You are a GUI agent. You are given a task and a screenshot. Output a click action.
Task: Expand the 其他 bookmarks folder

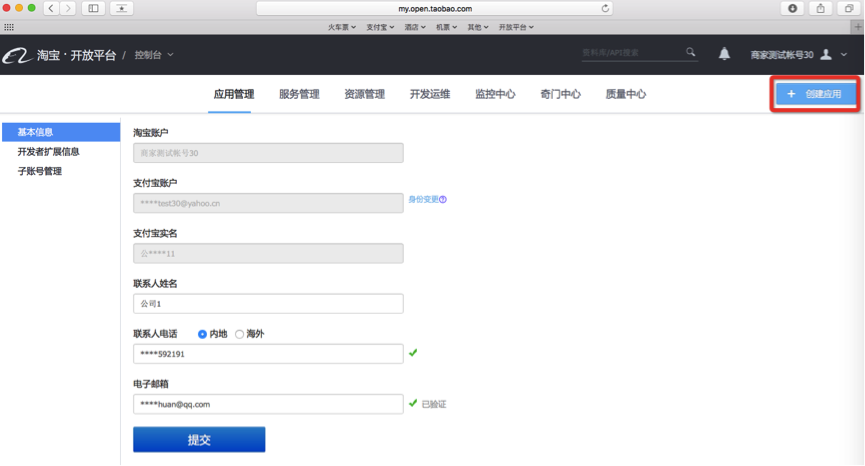pyautogui.click(x=478, y=27)
